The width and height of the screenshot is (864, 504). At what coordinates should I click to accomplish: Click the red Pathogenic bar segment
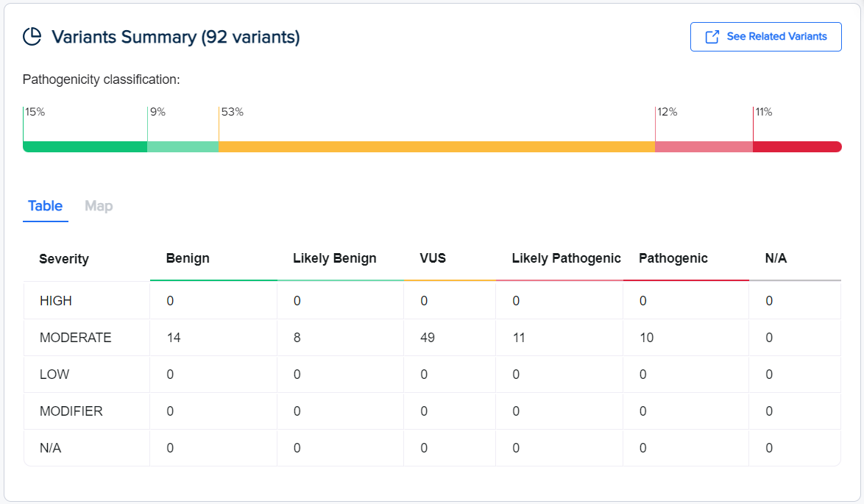click(x=796, y=146)
